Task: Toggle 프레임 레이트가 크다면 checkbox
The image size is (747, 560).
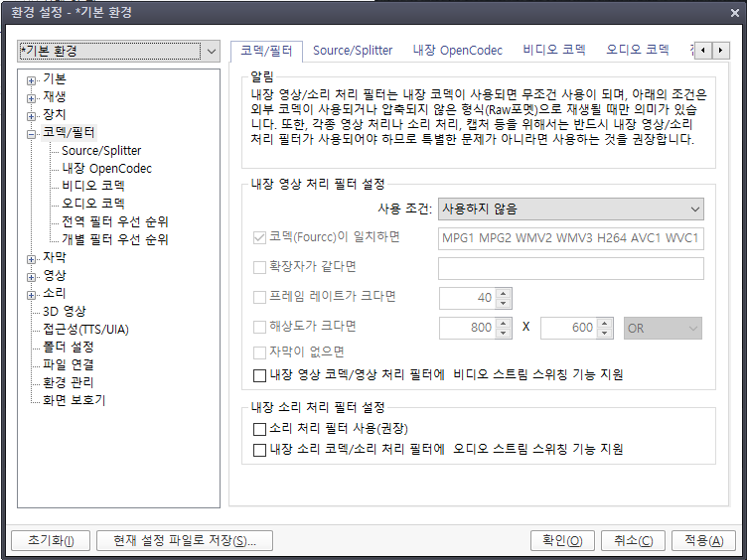Action: (259, 297)
